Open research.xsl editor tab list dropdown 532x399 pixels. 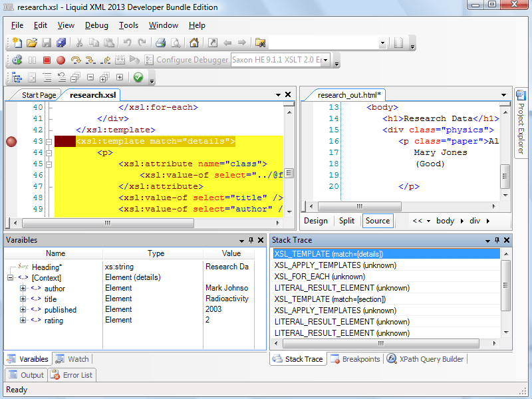click(278, 95)
